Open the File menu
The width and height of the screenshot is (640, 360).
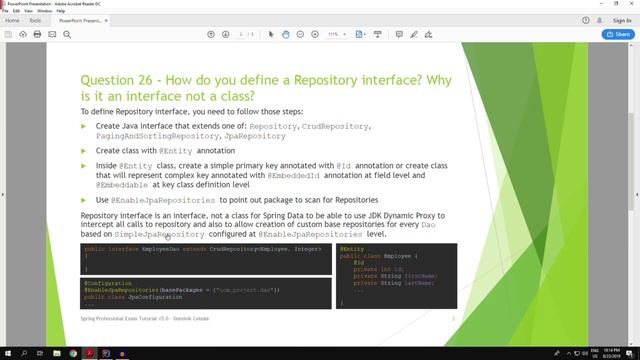pyautogui.click(x=5, y=11)
